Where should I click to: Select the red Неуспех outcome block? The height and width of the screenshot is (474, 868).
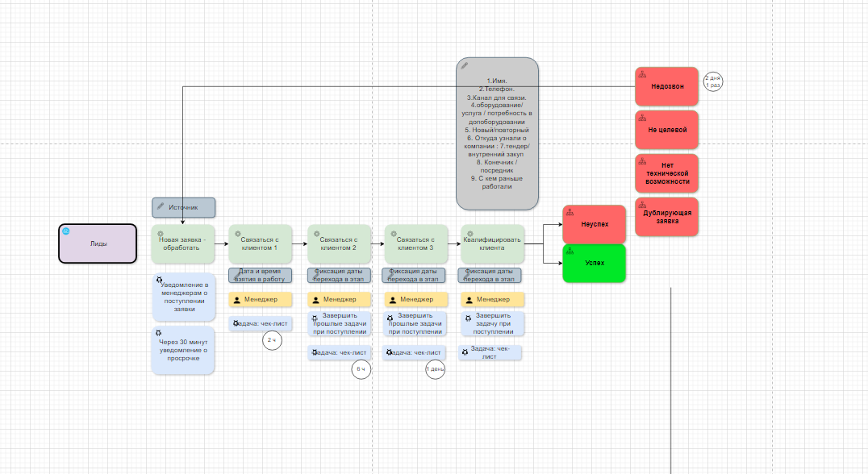[x=594, y=224]
